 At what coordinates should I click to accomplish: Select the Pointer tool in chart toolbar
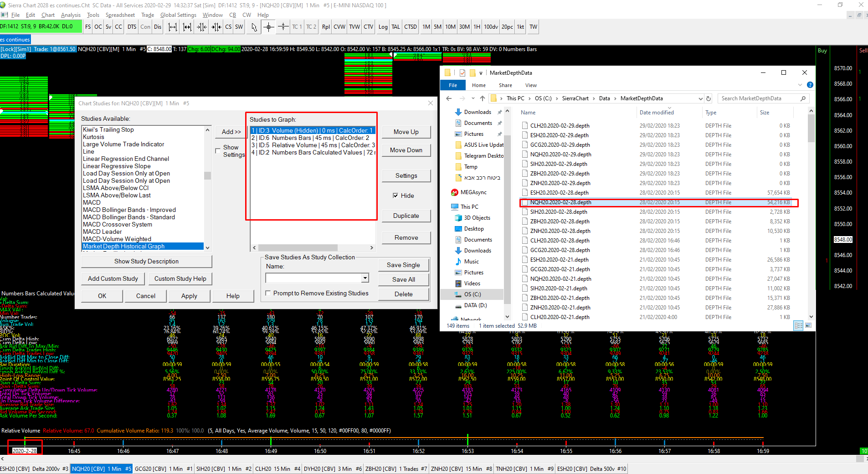pos(254,27)
